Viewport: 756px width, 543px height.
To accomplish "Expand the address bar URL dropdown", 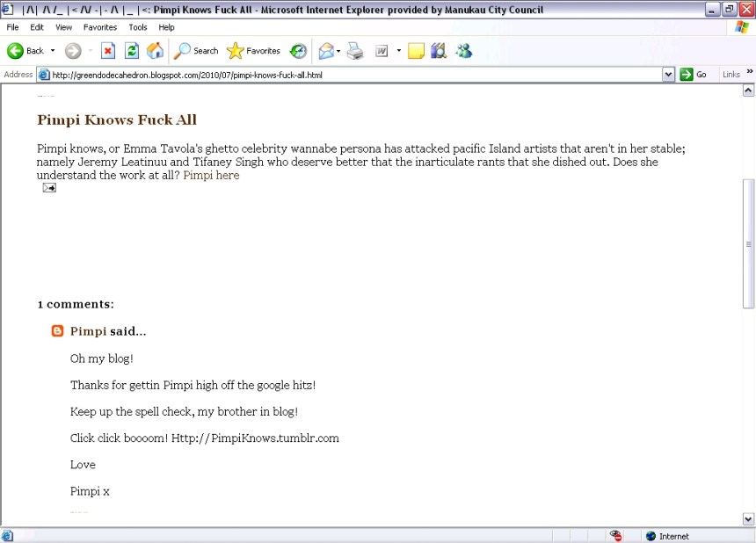I will pyautogui.click(x=668, y=75).
